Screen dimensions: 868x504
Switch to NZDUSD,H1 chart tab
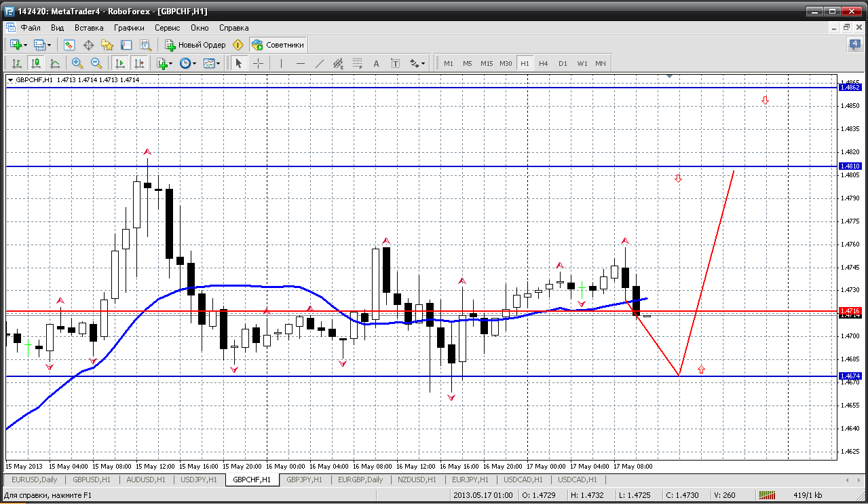click(415, 480)
